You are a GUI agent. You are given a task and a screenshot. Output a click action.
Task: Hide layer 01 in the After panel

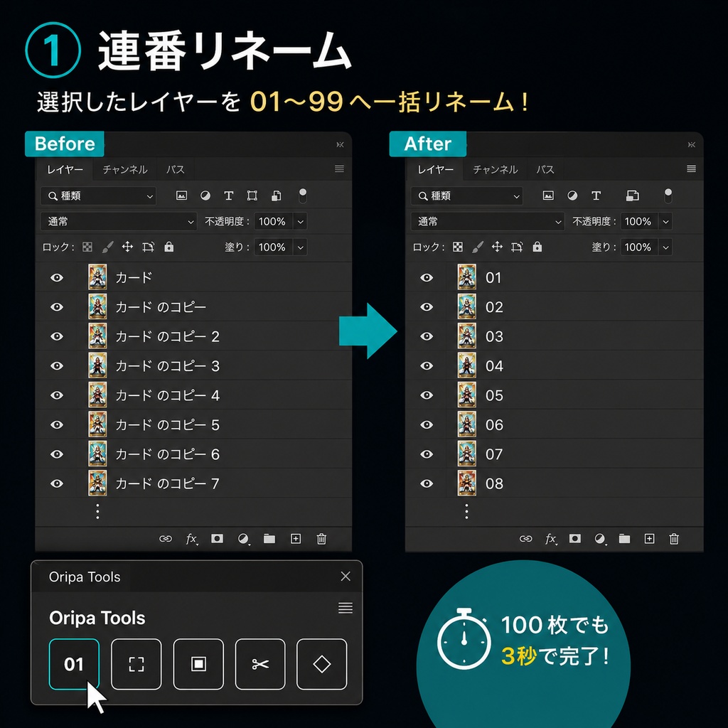tap(427, 278)
